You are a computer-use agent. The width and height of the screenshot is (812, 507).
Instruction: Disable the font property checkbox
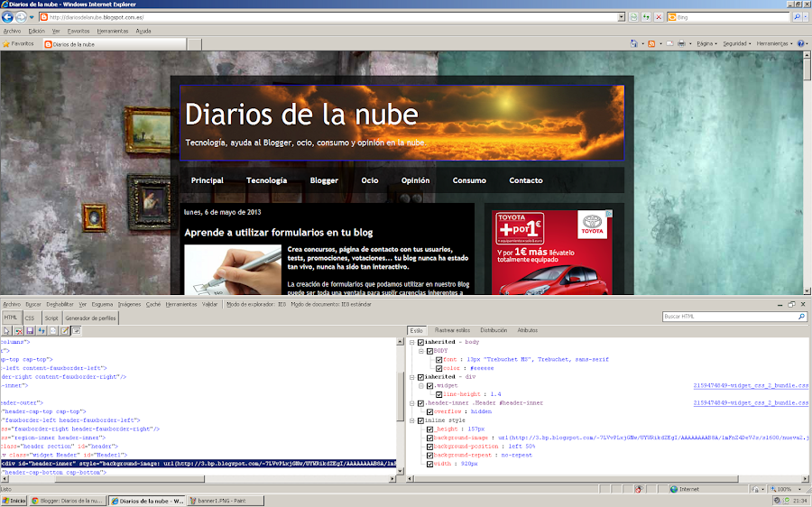coord(439,360)
